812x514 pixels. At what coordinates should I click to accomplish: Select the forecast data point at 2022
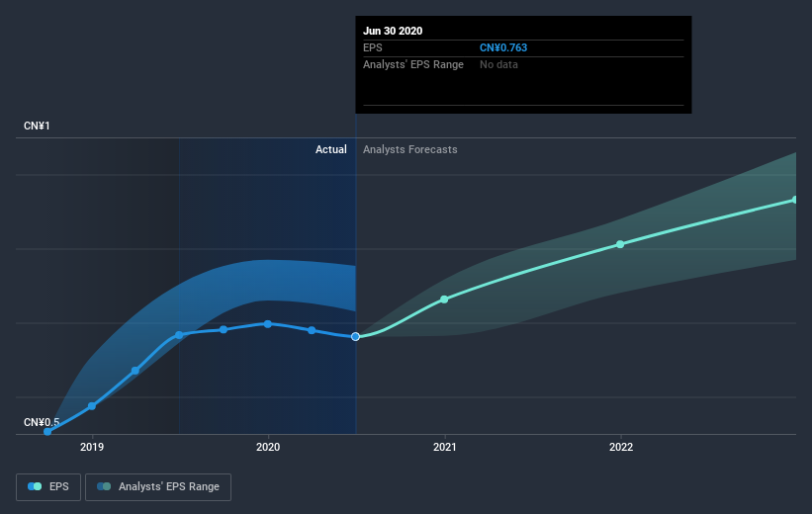[620, 244]
